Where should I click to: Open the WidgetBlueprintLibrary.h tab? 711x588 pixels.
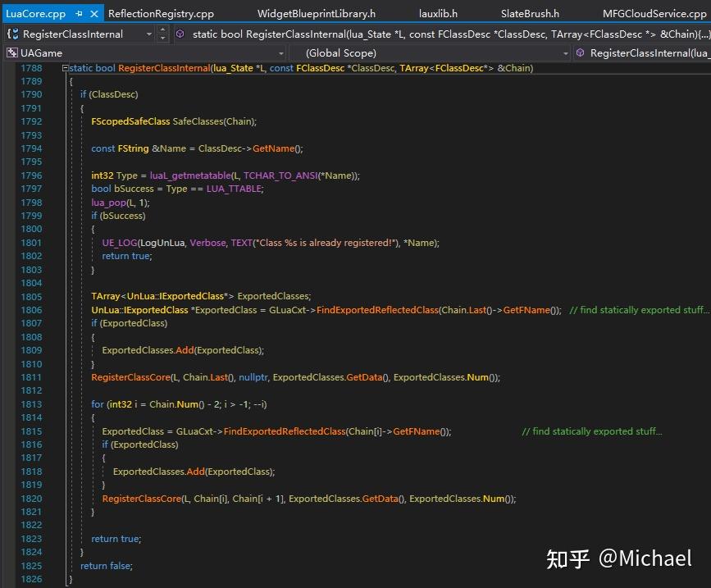pos(317,14)
